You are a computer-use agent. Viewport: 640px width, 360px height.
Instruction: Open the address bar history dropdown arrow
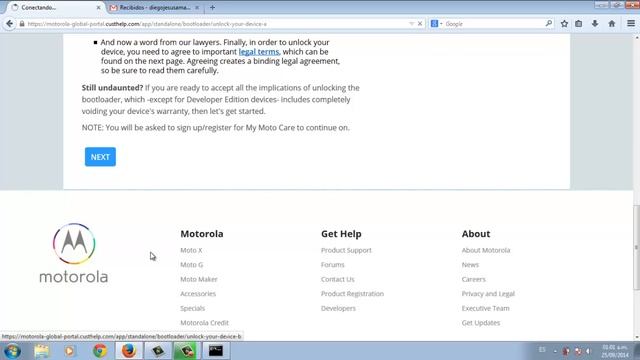click(x=411, y=24)
